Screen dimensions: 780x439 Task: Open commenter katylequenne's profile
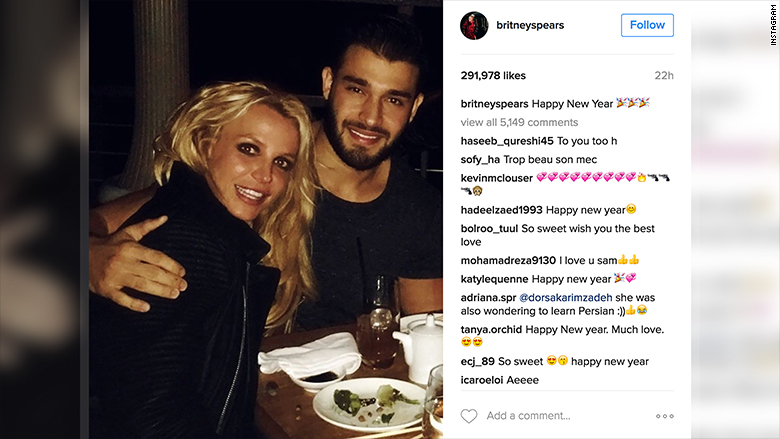tap(494, 279)
